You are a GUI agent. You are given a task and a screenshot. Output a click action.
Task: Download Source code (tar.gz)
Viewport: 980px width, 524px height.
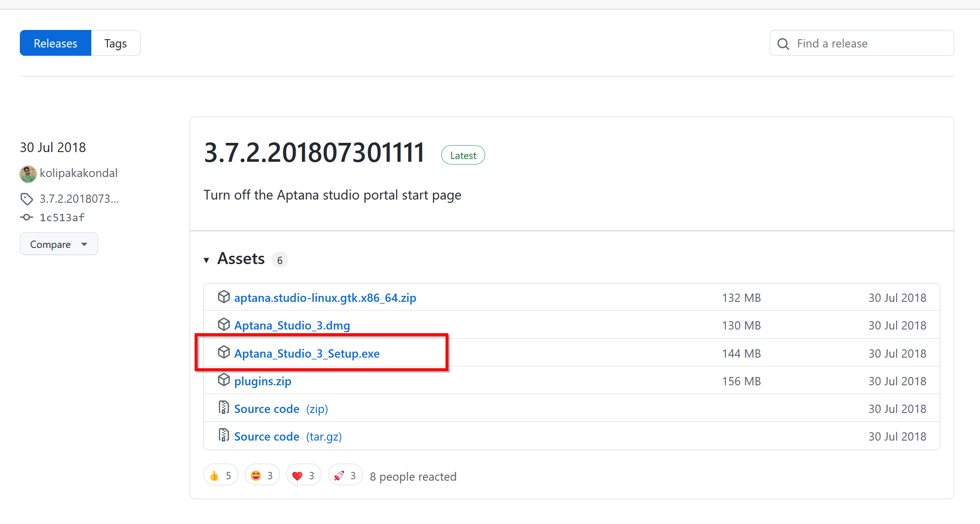pos(288,436)
